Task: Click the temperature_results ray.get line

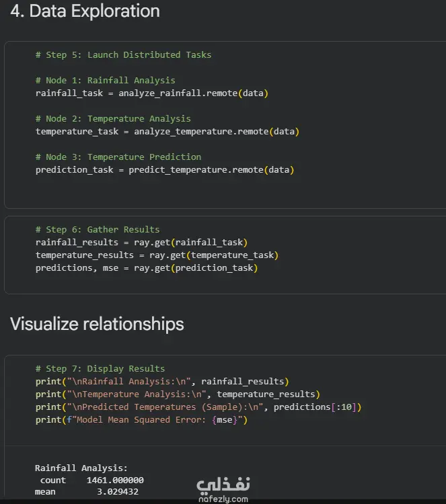Action: [x=157, y=255]
